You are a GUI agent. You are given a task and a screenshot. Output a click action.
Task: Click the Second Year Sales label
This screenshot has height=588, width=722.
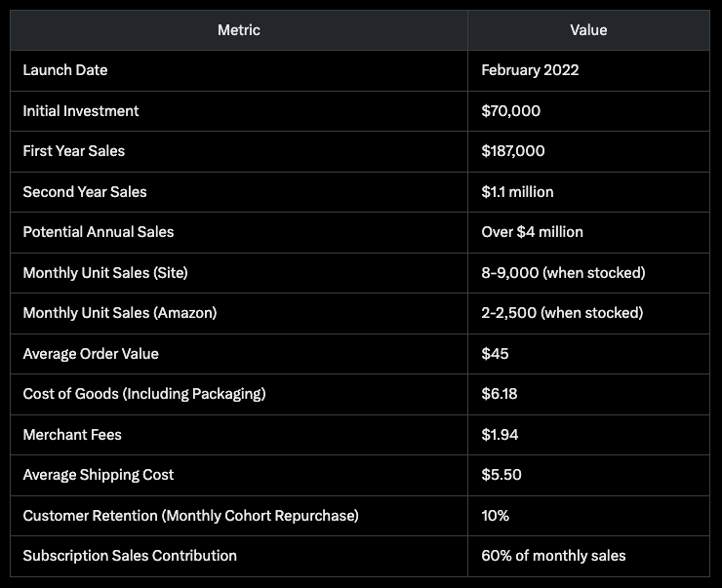85,192
